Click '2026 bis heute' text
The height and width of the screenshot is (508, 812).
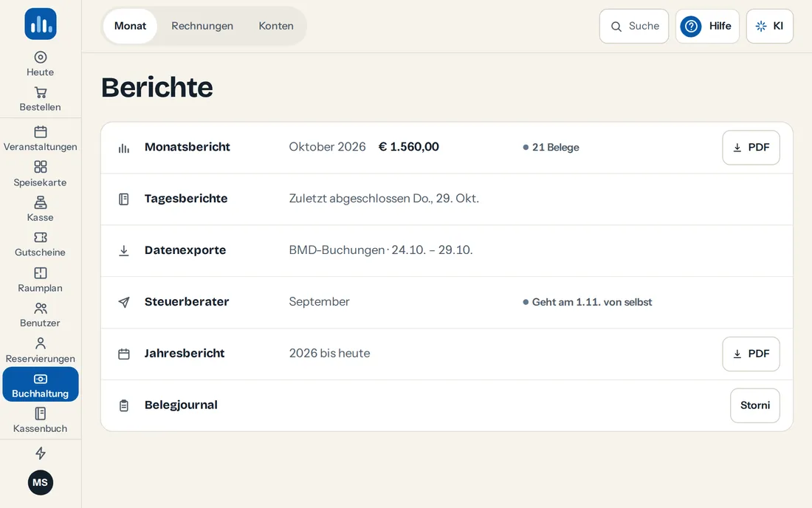329,353
